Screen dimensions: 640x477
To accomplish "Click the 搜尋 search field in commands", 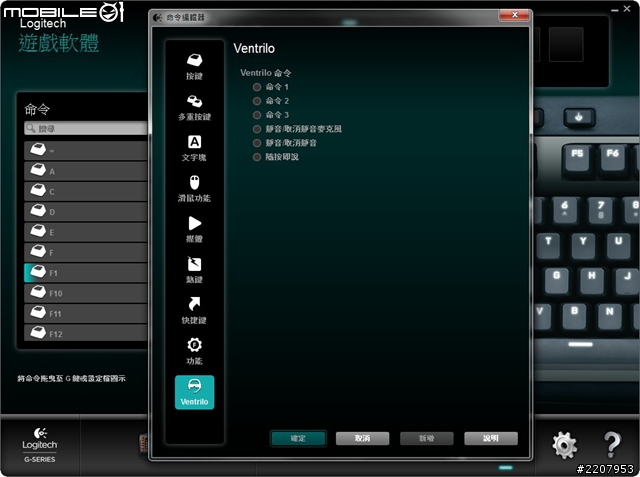I will click(x=86, y=128).
